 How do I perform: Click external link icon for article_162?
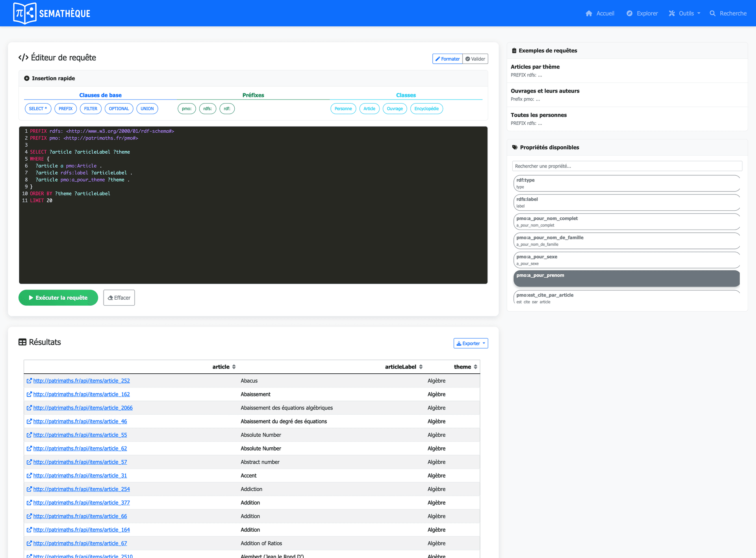pos(29,394)
